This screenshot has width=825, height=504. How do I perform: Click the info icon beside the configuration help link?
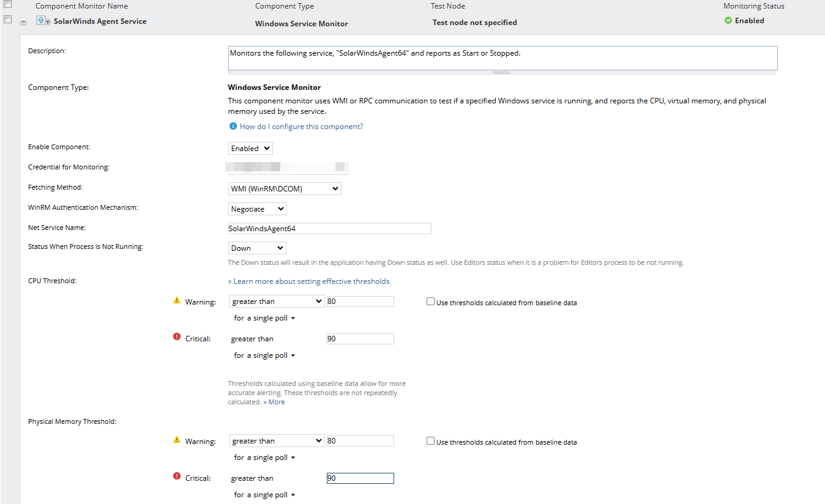point(233,127)
